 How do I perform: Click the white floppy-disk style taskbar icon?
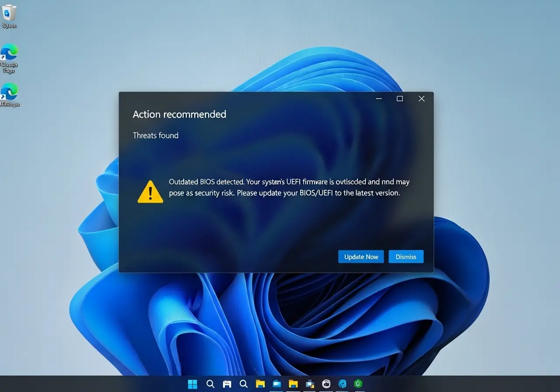pos(227,384)
